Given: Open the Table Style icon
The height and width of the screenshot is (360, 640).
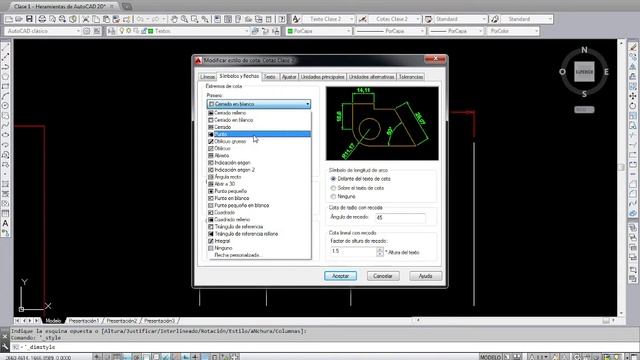Looking at the screenshot, I should point(428,19).
